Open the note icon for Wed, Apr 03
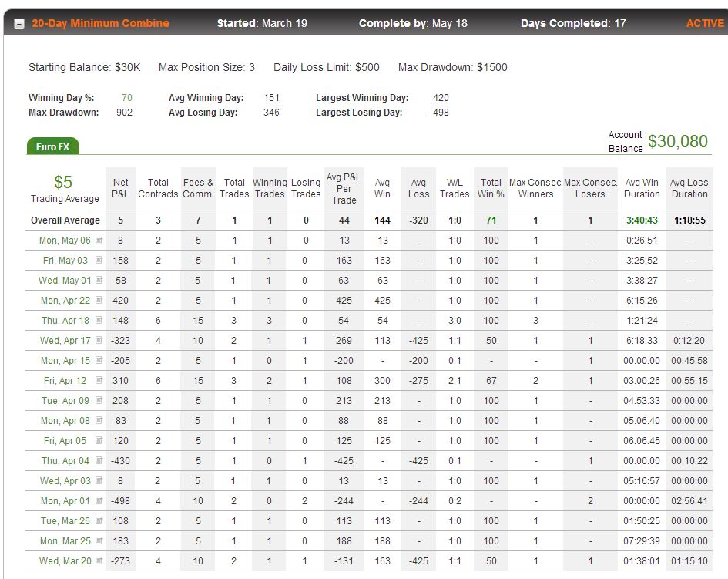The width and height of the screenshot is (728, 579). [99, 480]
